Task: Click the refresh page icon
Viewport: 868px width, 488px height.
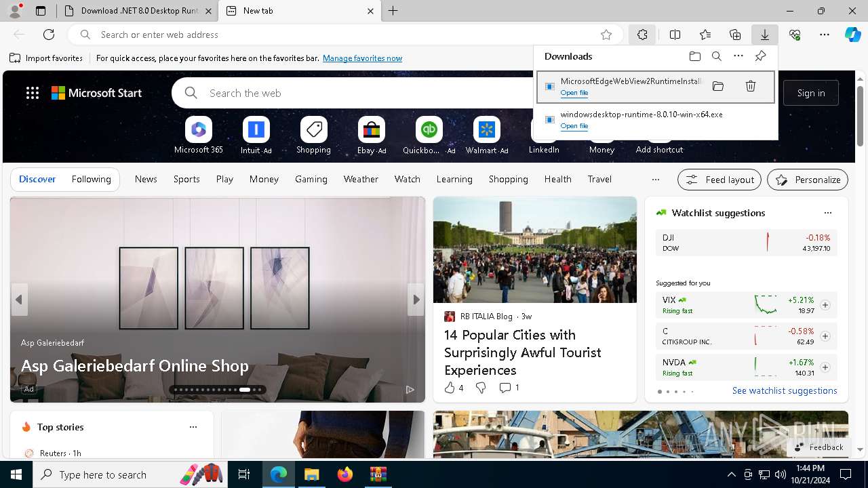Action: [49, 35]
